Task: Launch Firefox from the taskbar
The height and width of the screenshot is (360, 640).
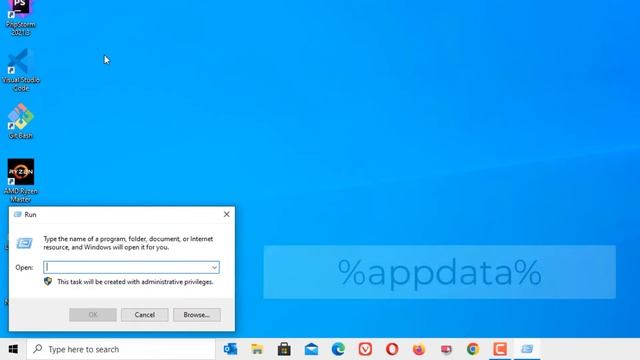Action: [419, 349]
